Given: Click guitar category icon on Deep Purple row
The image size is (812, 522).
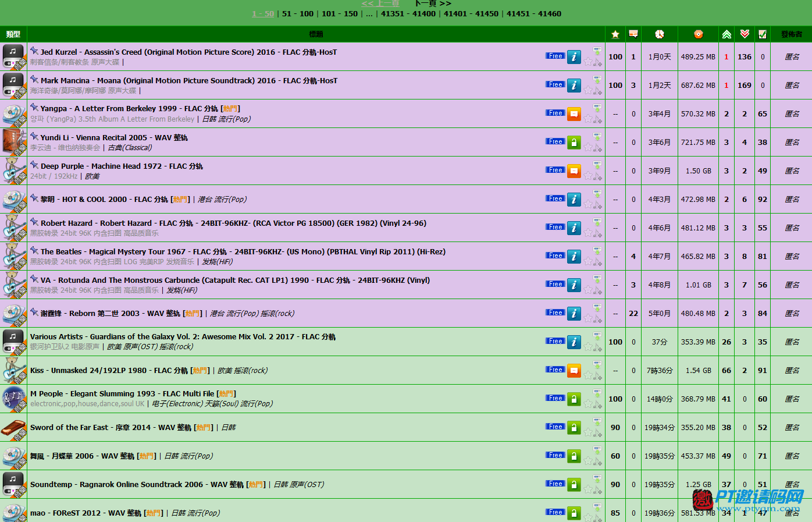Looking at the screenshot, I should coord(13,171).
